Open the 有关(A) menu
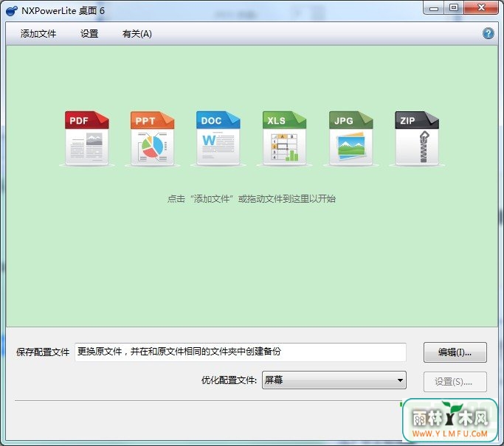This screenshot has width=504, height=446. (x=137, y=34)
